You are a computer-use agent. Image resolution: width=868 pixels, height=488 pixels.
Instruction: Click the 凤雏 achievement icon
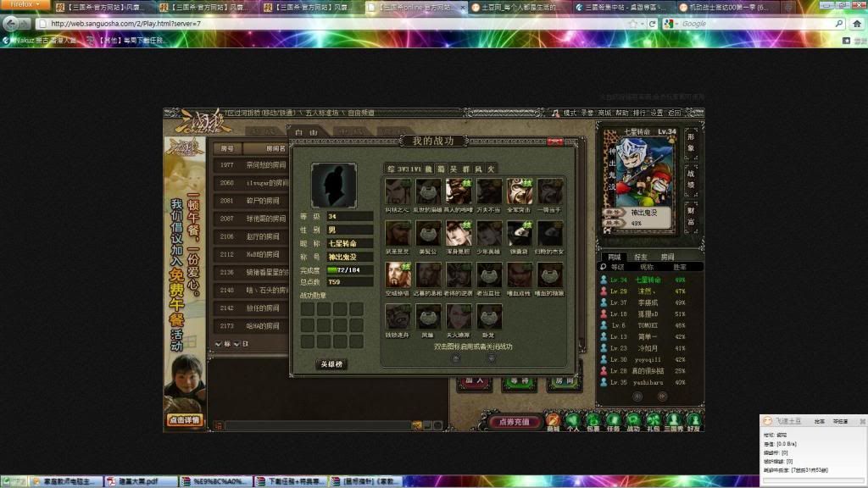point(428,317)
